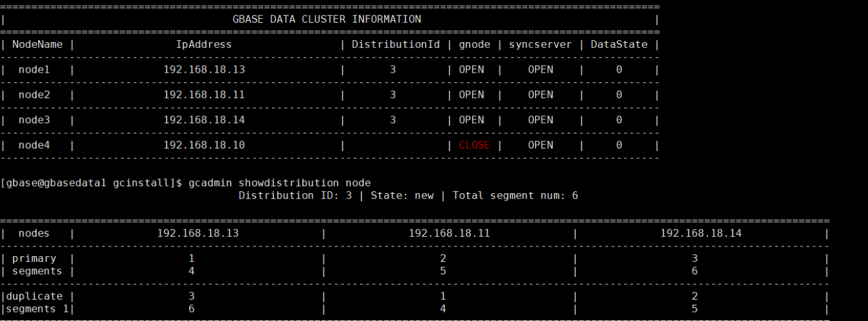Image resolution: width=868 pixels, height=321 pixels.
Task: Click the DataState column header
Action: pyautogui.click(x=619, y=45)
